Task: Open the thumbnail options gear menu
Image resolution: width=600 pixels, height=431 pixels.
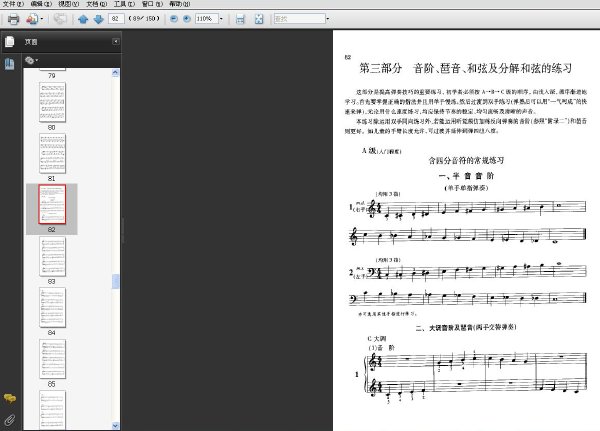Action: [31, 60]
